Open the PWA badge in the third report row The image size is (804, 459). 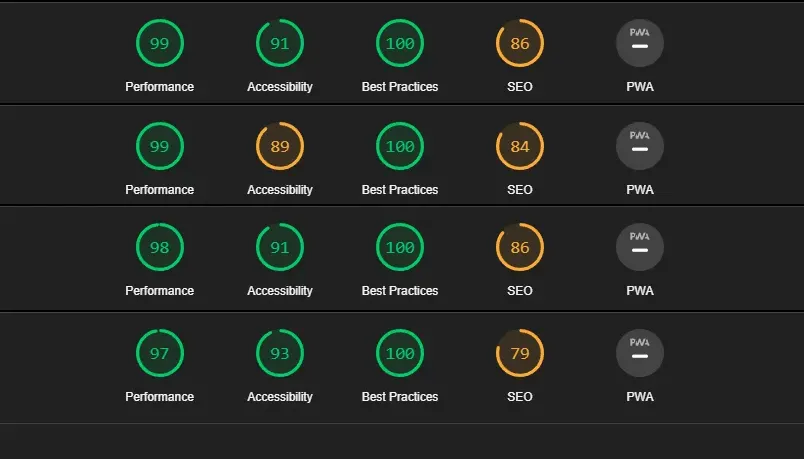pos(640,248)
